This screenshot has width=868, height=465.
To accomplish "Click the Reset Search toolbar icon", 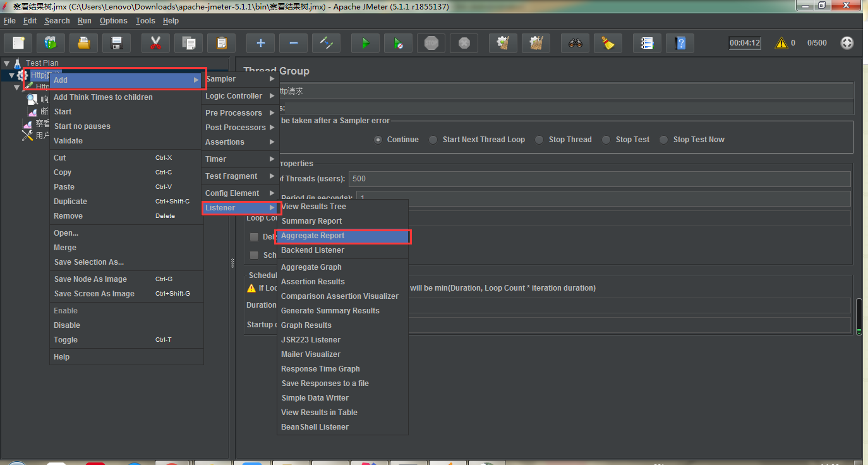I will click(x=608, y=43).
